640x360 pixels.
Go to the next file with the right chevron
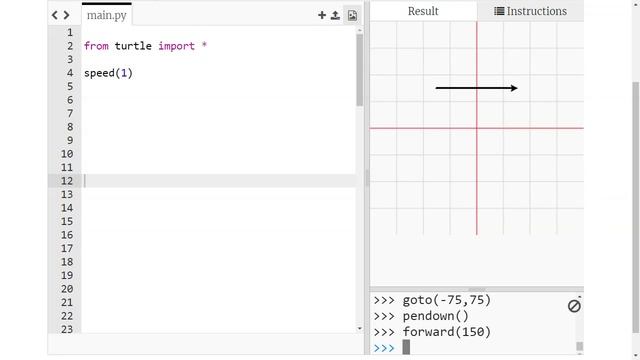pos(66,16)
